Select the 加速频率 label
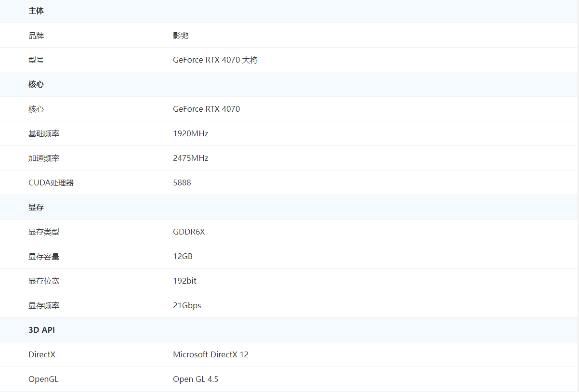The image size is (579, 392). 44,158
